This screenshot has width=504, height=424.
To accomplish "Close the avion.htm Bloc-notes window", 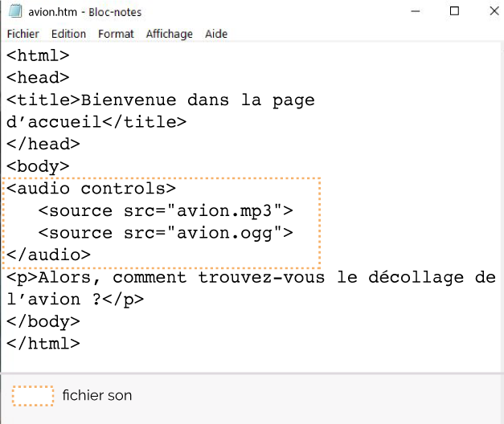I will (x=494, y=11).
